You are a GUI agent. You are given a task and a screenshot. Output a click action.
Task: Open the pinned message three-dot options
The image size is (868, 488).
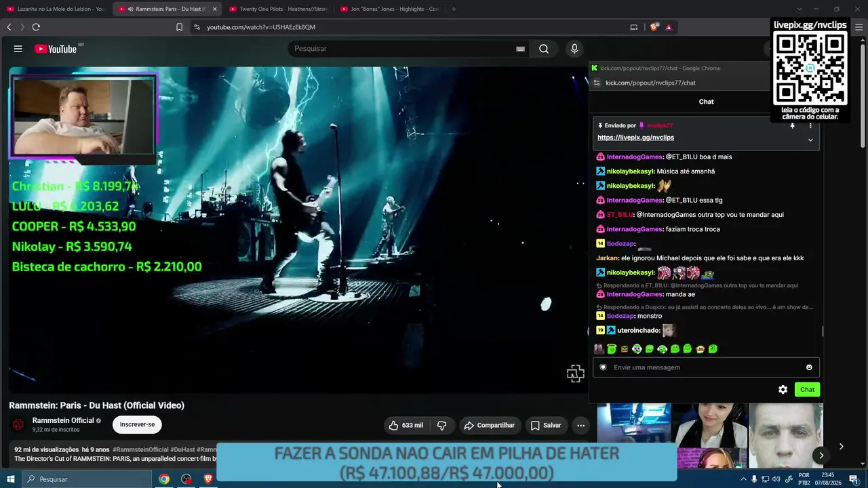tap(810, 125)
